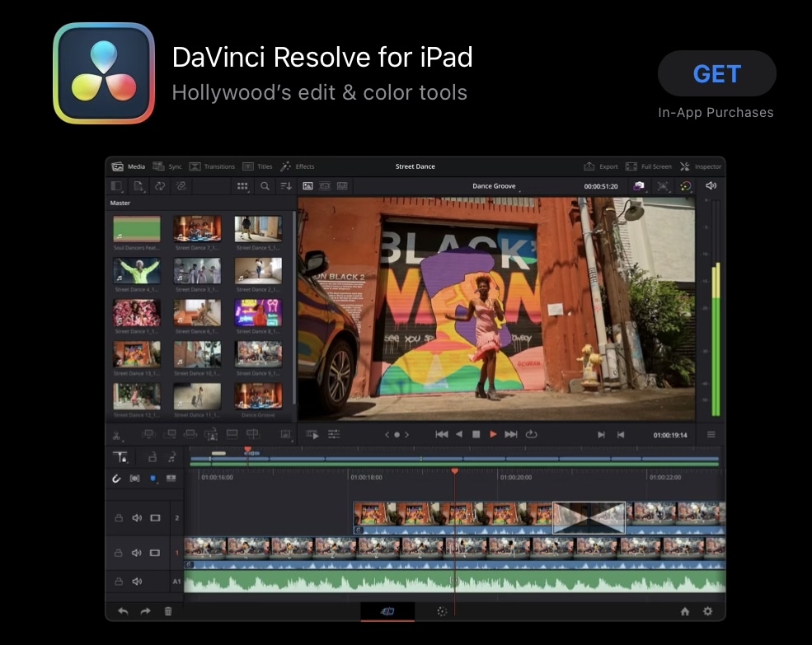Image resolution: width=812 pixels, height=645 pixels.
Task: Open project settings gear
Action: pos(707,611)
